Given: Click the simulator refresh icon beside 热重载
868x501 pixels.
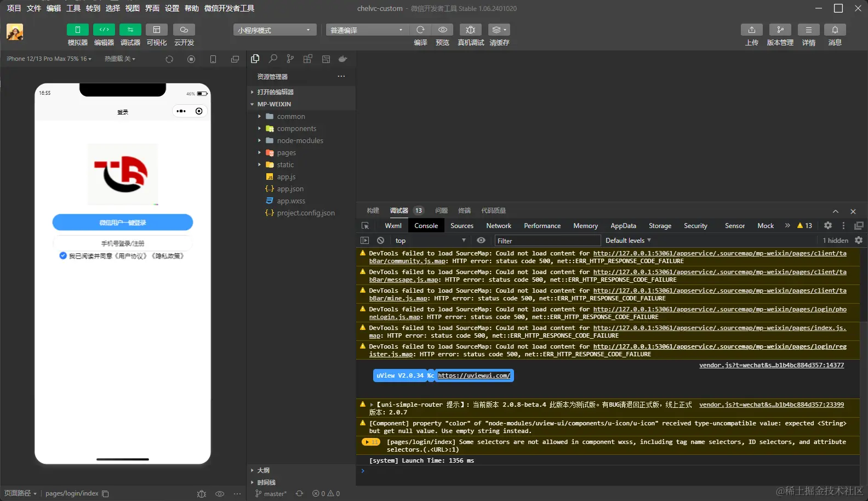Looking at the screenshot, I should [169, 59].
